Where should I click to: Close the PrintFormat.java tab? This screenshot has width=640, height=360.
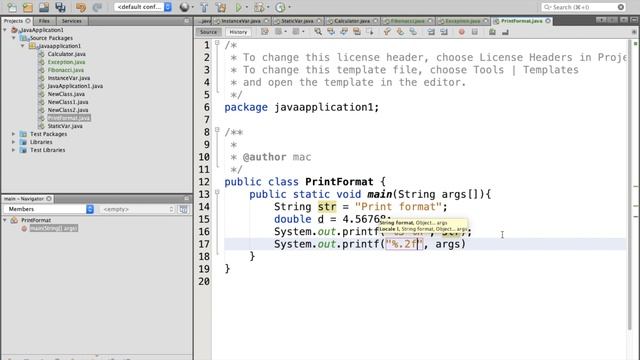[548, 21]
